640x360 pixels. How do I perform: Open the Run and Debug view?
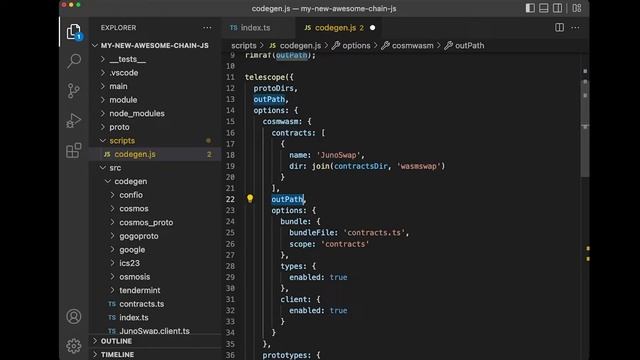74,121
